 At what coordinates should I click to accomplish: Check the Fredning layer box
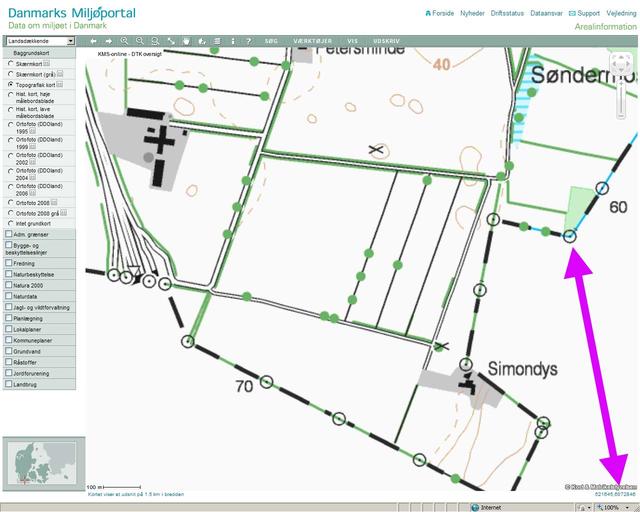9,263
